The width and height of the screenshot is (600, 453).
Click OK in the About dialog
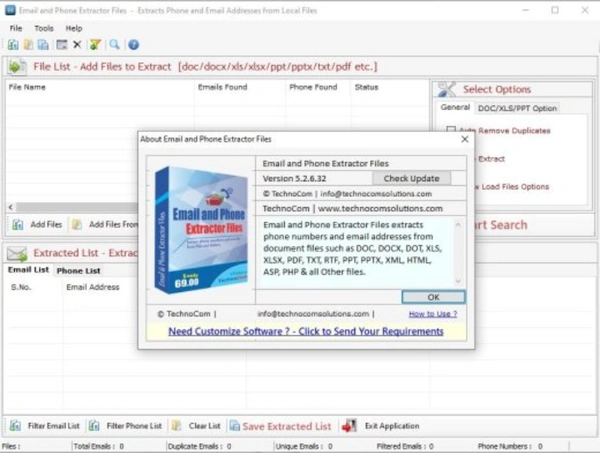433,297
